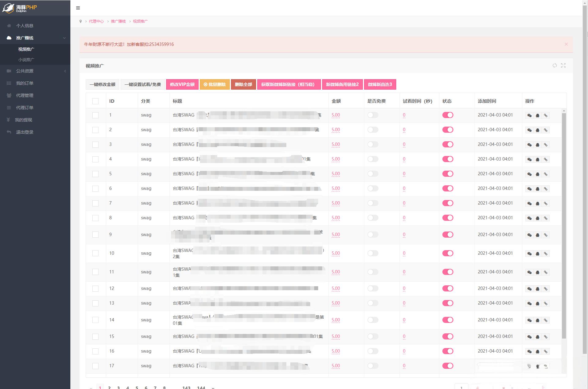The image size is (588, 389).
Task: Open 我的订单 in the sidebar
Action: [x=35, y=83]
